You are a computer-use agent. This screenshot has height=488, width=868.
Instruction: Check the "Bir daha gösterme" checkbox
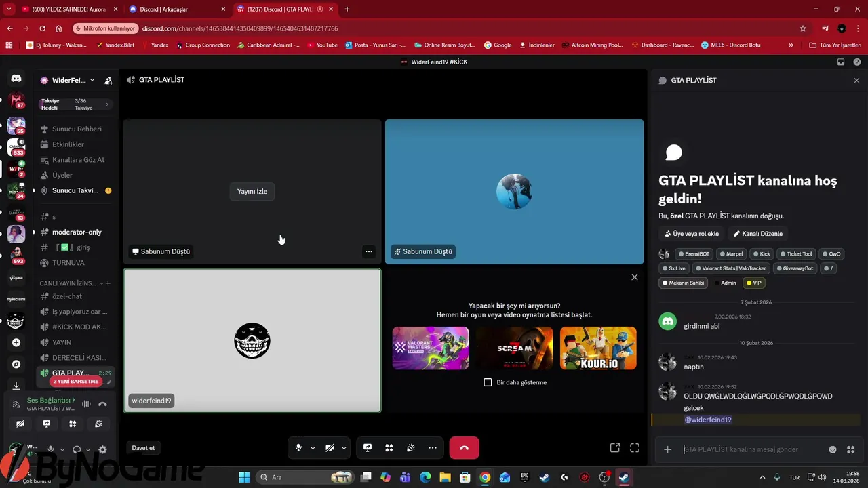click(x=488, y=382)
